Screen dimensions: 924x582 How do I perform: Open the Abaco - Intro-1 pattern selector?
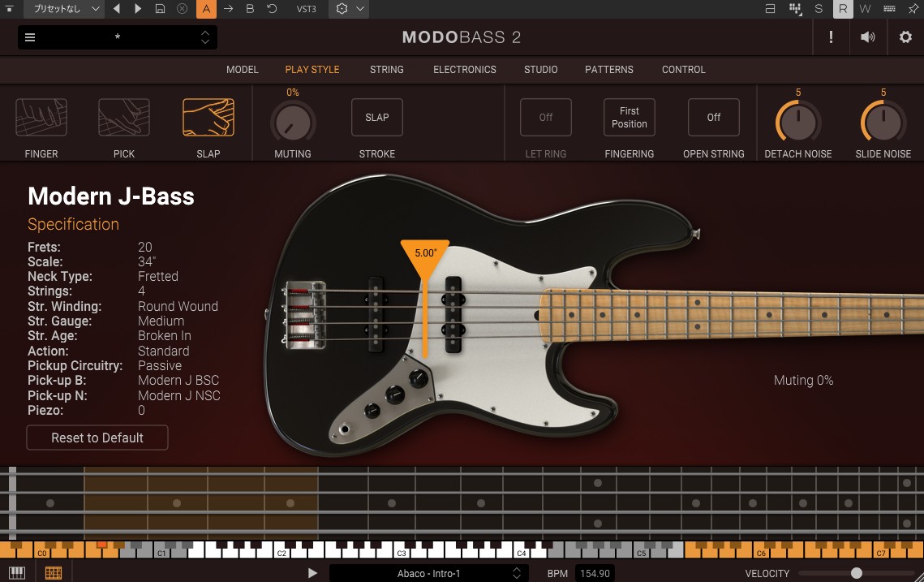point(428,573)
